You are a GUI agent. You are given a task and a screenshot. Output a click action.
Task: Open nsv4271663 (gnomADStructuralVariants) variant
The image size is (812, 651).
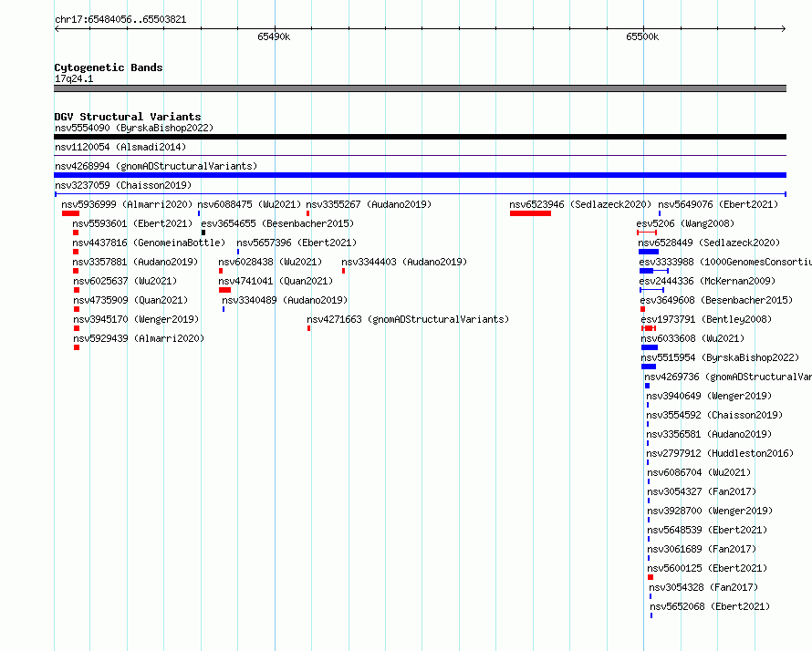[x=408, y=319]
